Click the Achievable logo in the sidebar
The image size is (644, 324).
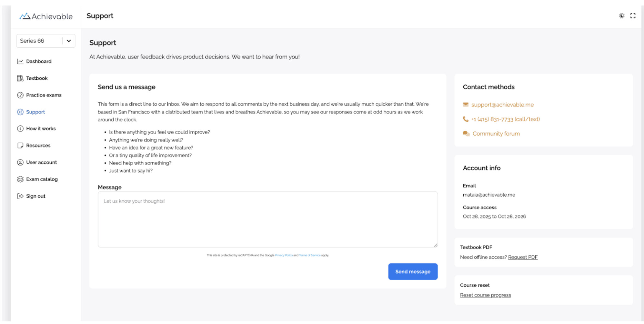[46, 16]
